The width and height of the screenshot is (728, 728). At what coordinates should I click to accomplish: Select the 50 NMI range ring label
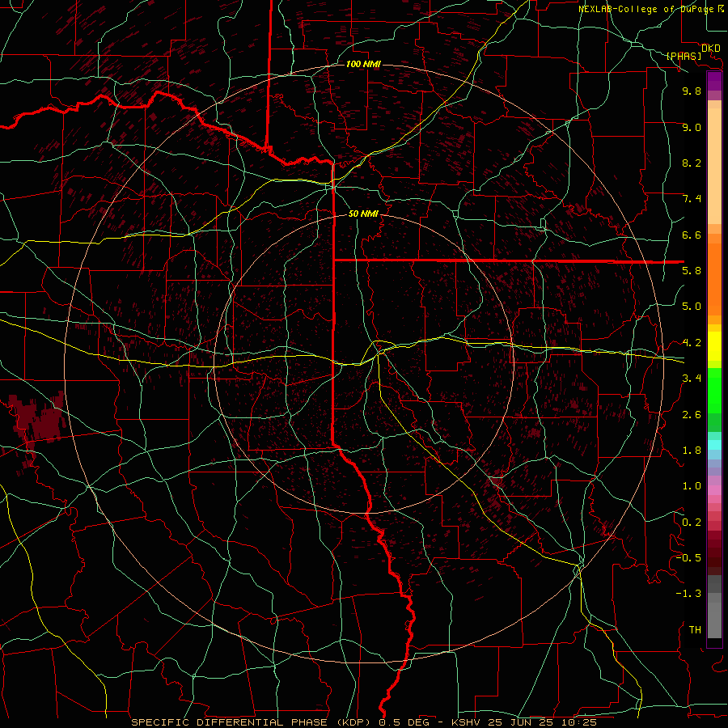pyautogui.click(x=363, y=214)
